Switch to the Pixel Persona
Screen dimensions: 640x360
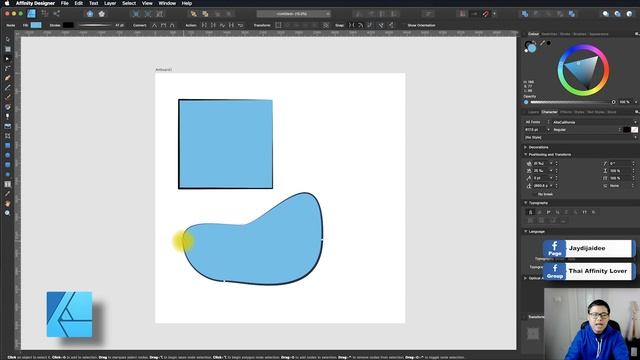pyautogui.click(x=44, y=13)
